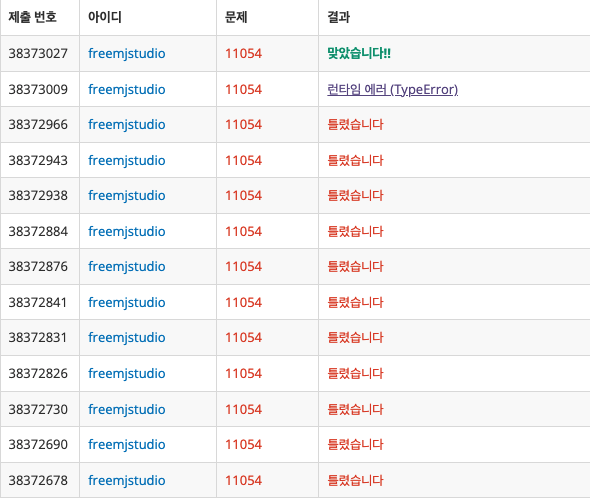
Task: Open problem 11054 link in row 38372826
Action: [243, 374]
